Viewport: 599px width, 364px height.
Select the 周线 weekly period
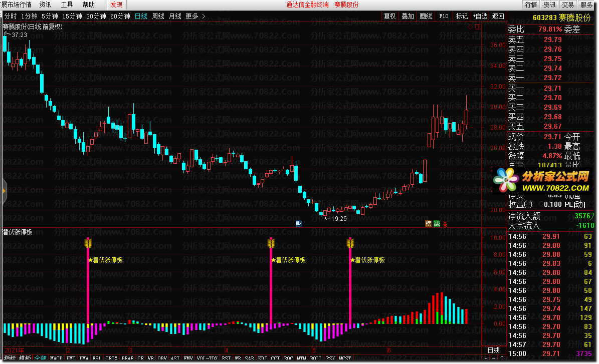point(158,16)
